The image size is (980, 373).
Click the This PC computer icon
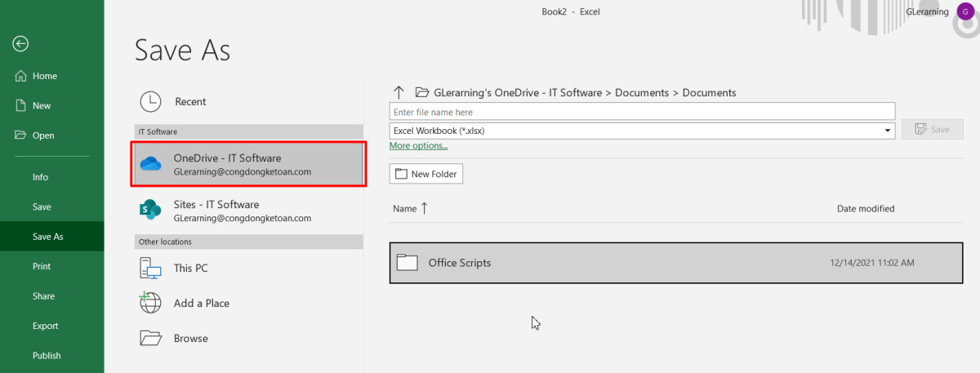[150, 268]
